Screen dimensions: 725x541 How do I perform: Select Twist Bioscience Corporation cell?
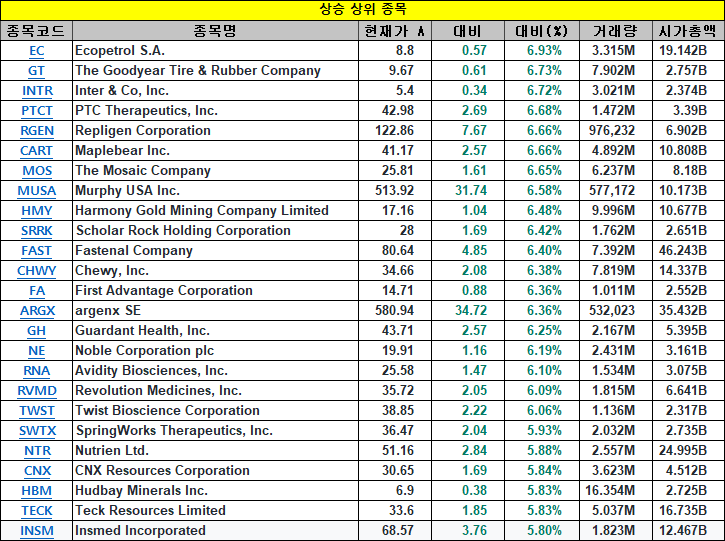[x=215, y=411]
